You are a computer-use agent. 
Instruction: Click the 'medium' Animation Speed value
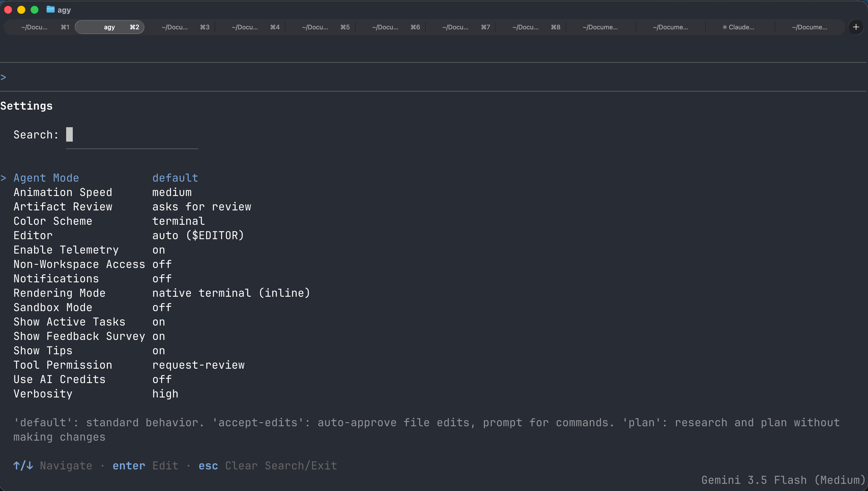(172, 192)
